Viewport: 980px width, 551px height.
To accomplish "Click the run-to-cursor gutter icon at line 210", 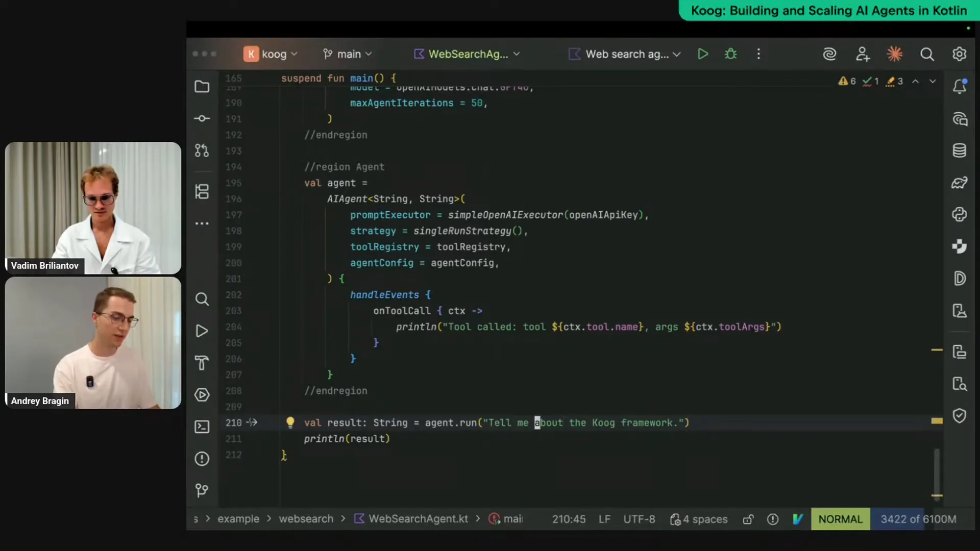I will (252, 422).
